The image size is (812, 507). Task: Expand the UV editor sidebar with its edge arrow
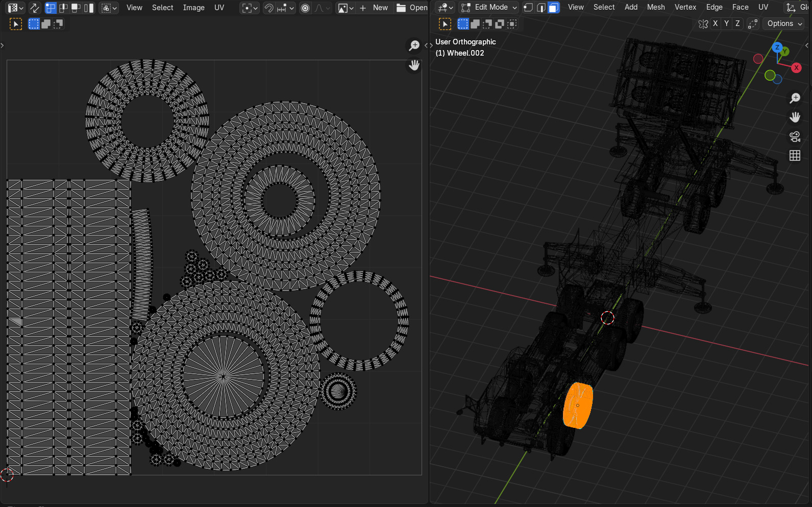[426, 45]
